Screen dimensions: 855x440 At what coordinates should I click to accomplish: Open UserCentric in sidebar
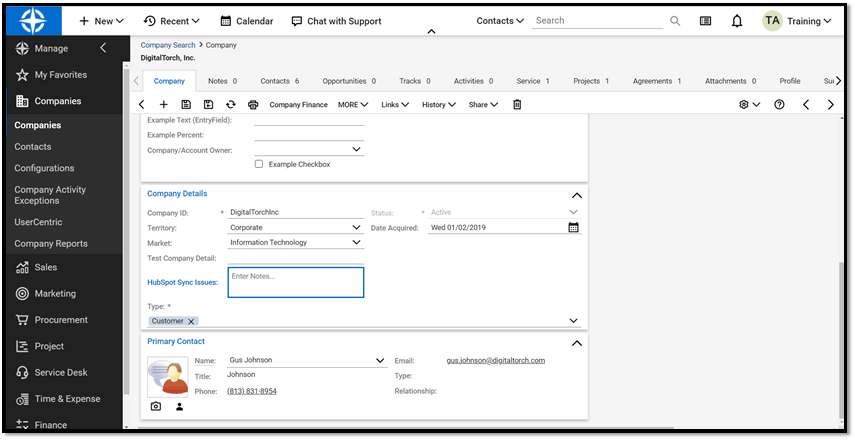pyautogui.click(x=38, y=222)
